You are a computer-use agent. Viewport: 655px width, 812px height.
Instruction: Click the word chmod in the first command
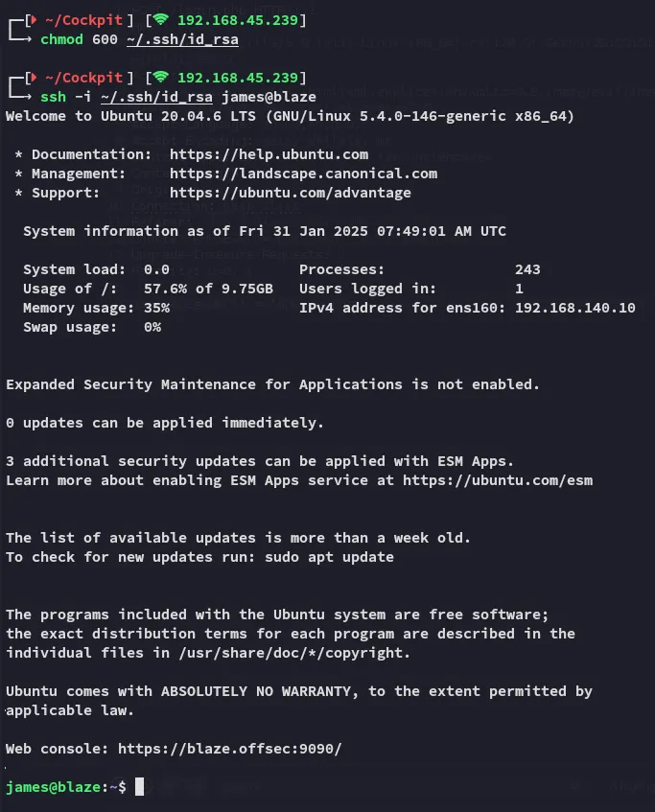point(61,39)
